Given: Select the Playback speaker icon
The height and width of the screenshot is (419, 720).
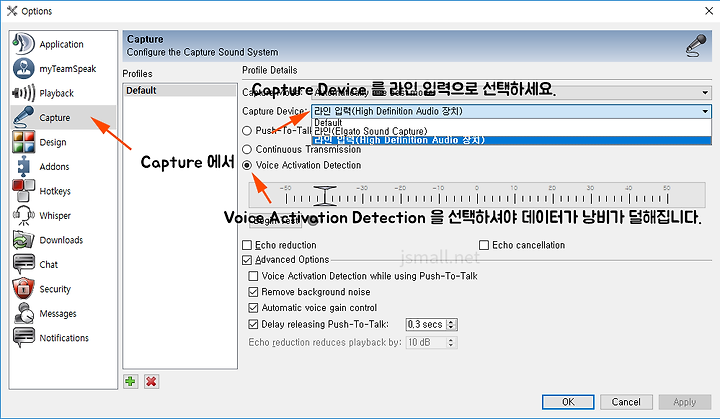Looking at the screenshot, I should tap(23, 93).
